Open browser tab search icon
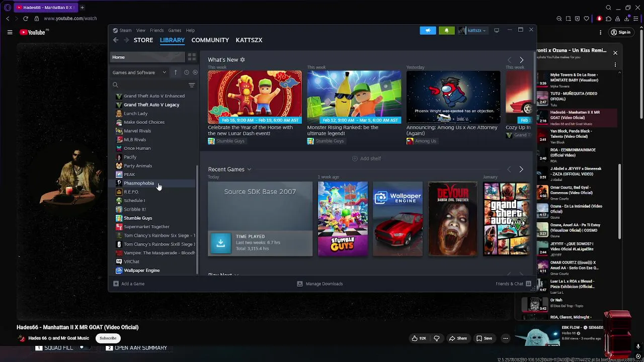 (608, 8)
